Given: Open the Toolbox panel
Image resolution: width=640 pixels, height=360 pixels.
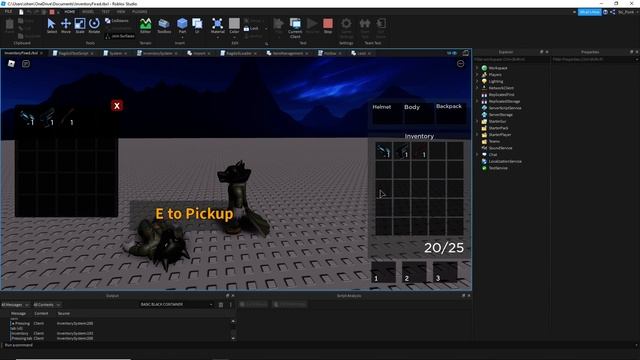Looking at the screenshot, I should pos(164,26).
